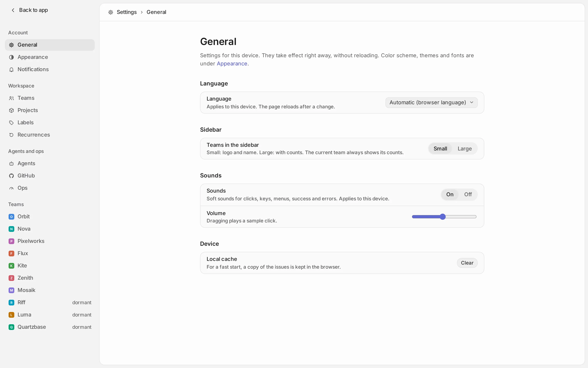Select Small for teams in sidebar
This screenshot has width=588, height=368.
click(440, 148)
